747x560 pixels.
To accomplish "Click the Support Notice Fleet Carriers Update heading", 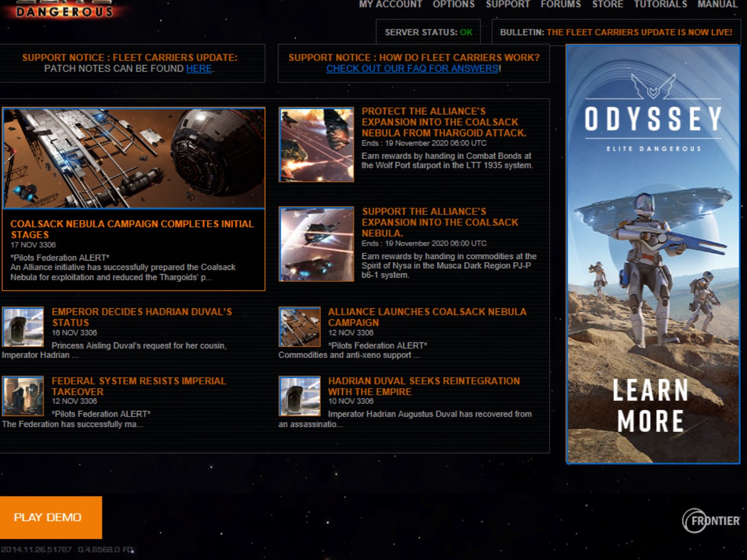I will point(130,58).
